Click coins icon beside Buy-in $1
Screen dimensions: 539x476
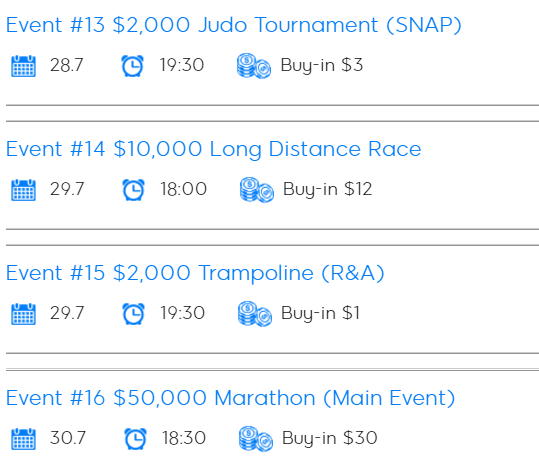point(255,314)
